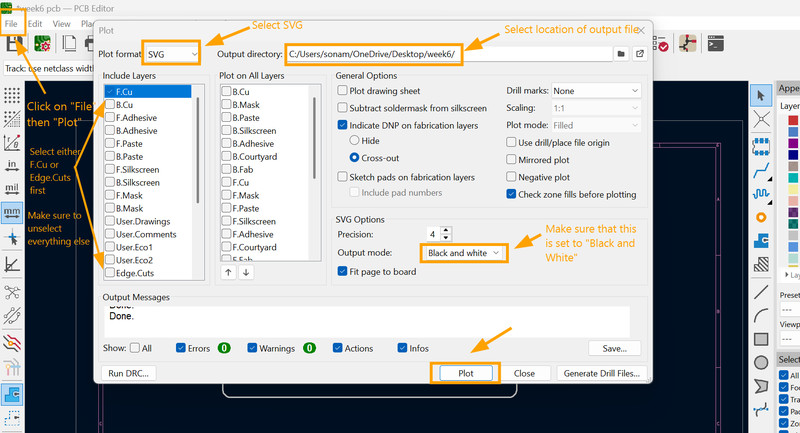This screenshot has height=433, width=800.
Task: Toggle grid dots display icon
Action: (x=12, y=95)
